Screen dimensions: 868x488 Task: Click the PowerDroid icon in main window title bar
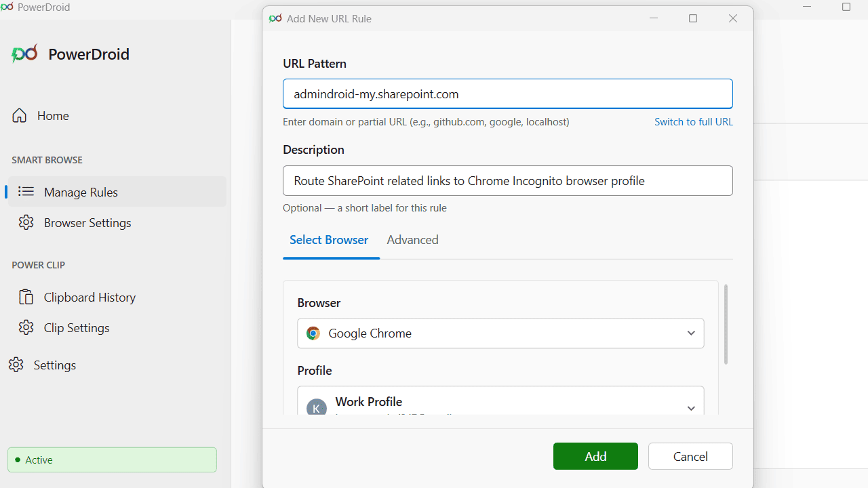coord(7,7)
